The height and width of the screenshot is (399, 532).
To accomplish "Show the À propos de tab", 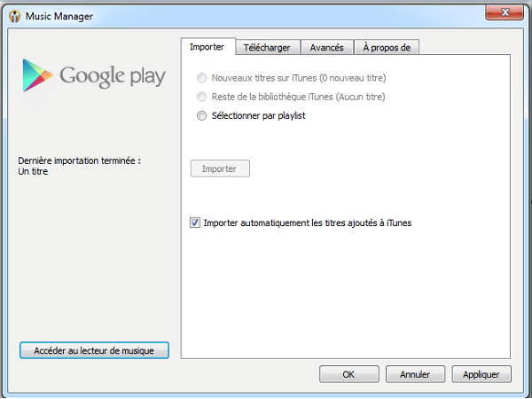I will coord(386,47).
